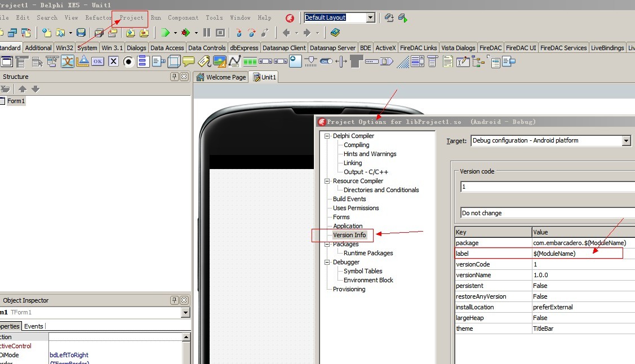Viewport: 635px width, 364px height.
Task: Open Object Inspector component selector dropdown
Action: (x=185, y=313)
